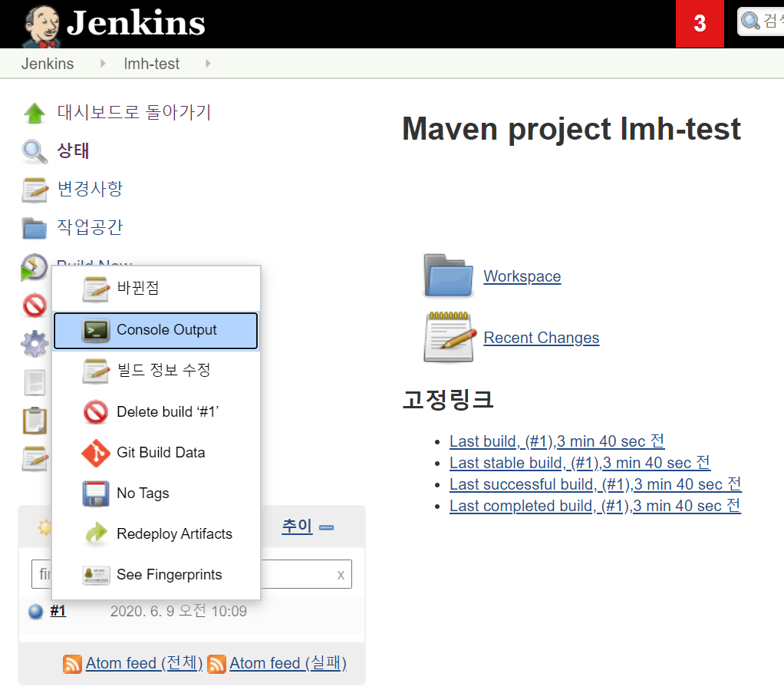Viewport: 784px width, 690px height.
Task: Click the search box in the header
Action: pos(760,21)
